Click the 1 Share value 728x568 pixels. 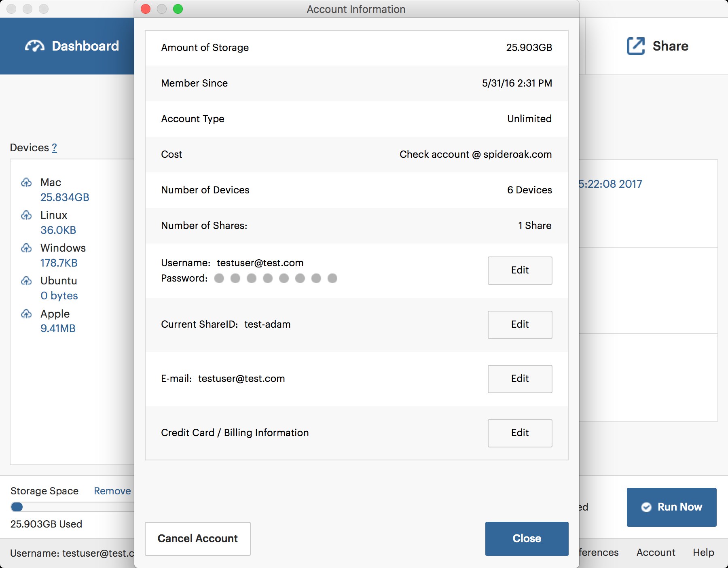coord(535,226)
